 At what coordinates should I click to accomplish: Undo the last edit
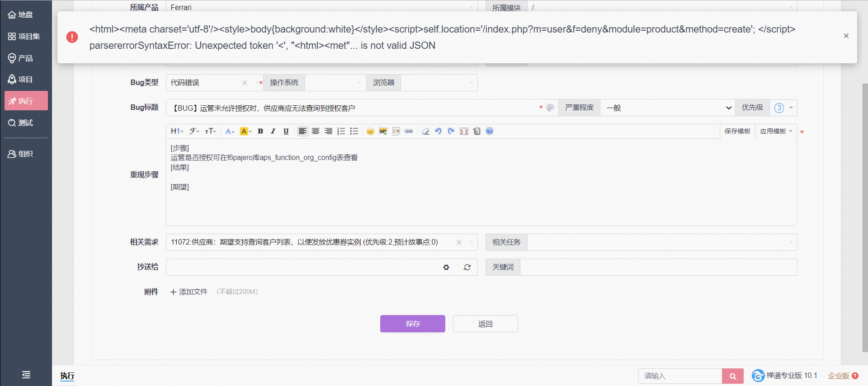[x=438, y=131]
